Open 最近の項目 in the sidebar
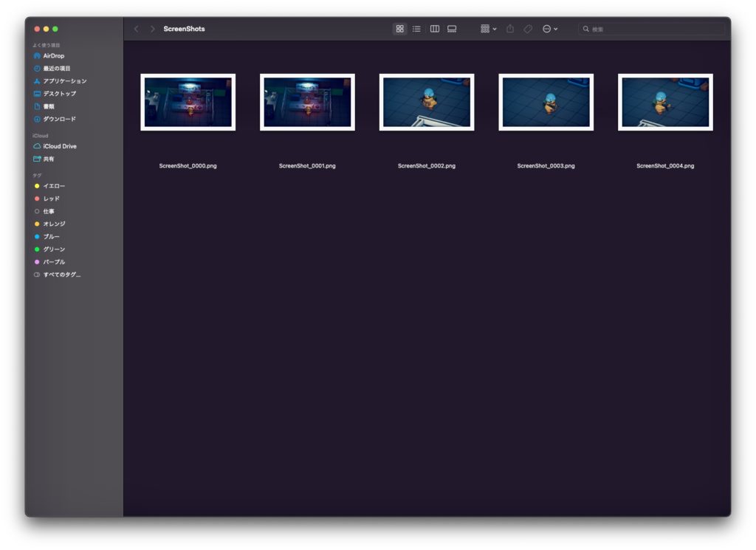This screenshot has height=550, width=756. coord(56,69)
